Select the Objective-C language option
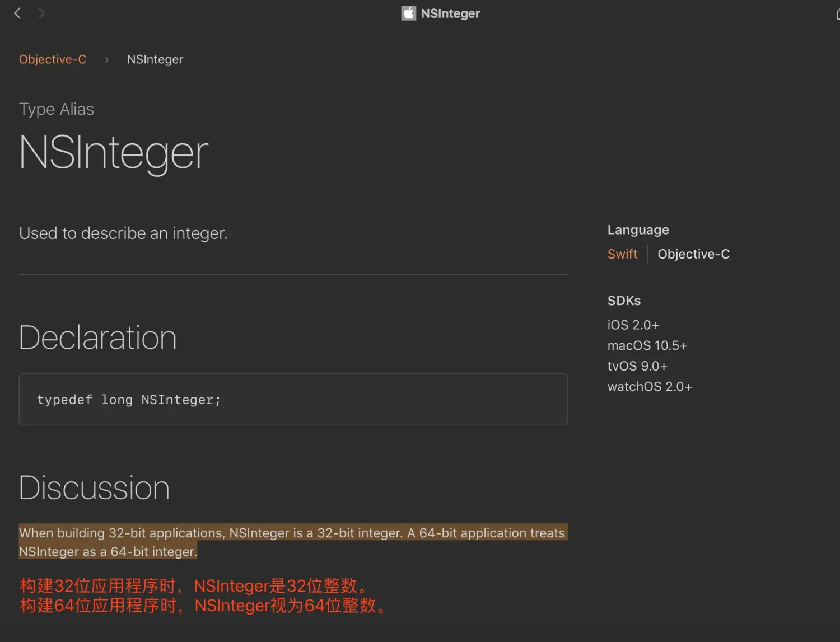Image resolution: width=840 pixels, height=642 pixels. (693, 254)
